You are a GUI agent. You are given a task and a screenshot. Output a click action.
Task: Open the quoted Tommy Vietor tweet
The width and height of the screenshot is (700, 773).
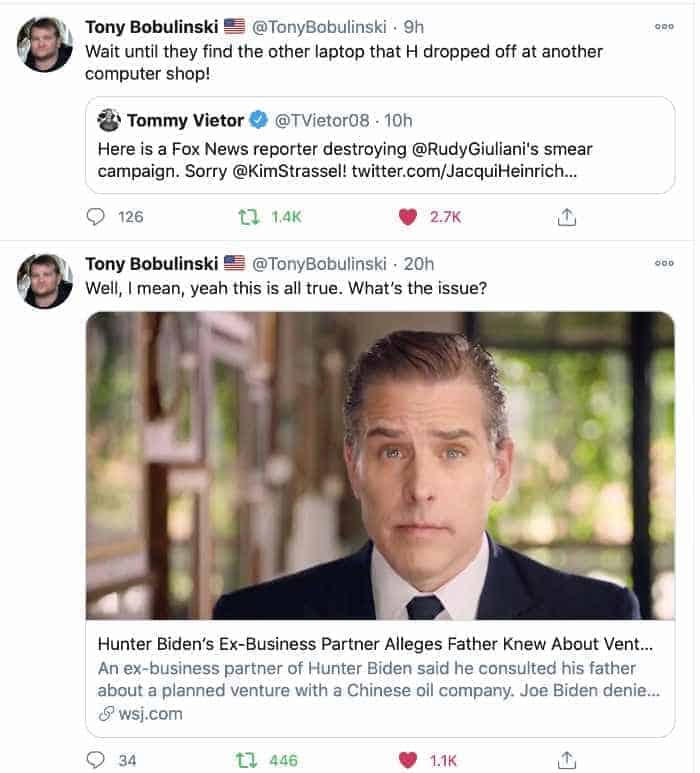[380, 145]
